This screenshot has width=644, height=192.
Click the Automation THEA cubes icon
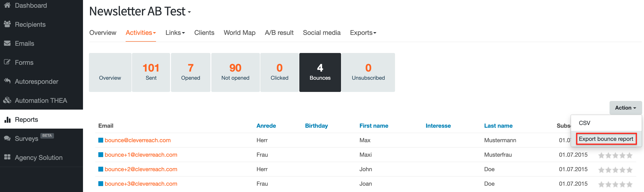[7, 100]
